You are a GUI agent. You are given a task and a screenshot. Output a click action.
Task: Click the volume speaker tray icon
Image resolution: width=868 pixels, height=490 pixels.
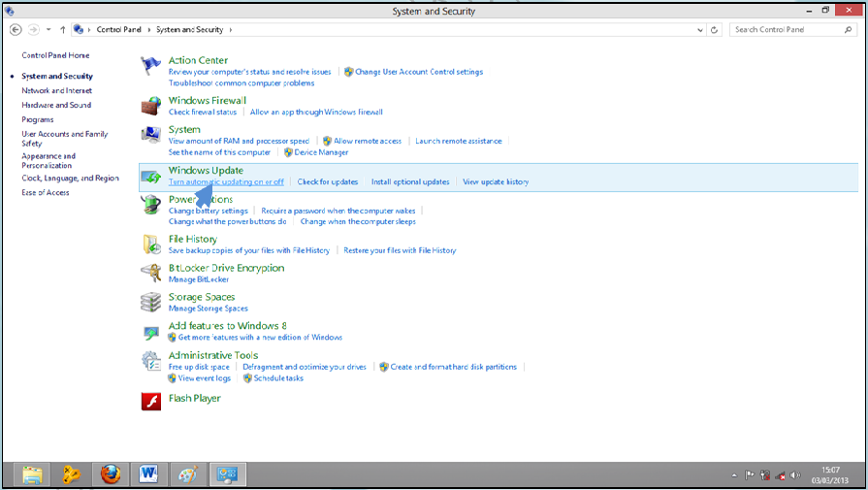click(795, 475)
